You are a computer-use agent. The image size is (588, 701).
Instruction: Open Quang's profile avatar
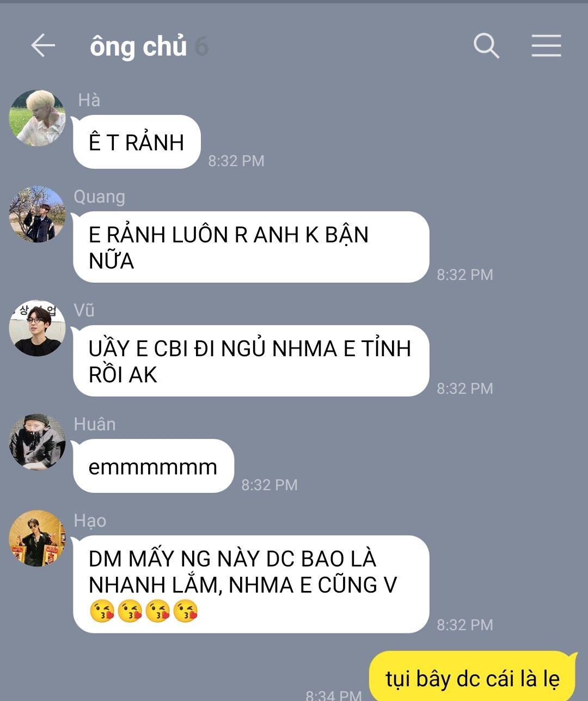pos(38,215)
